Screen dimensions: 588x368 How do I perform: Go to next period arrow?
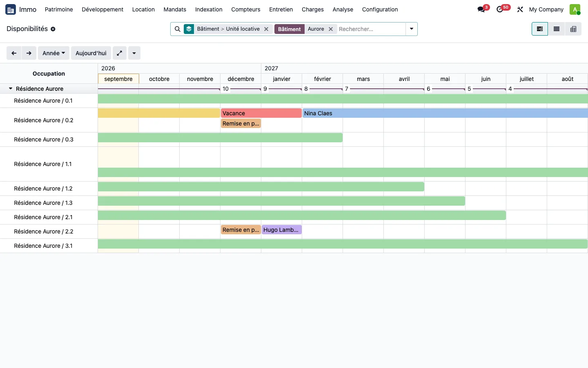coord(29,53)
